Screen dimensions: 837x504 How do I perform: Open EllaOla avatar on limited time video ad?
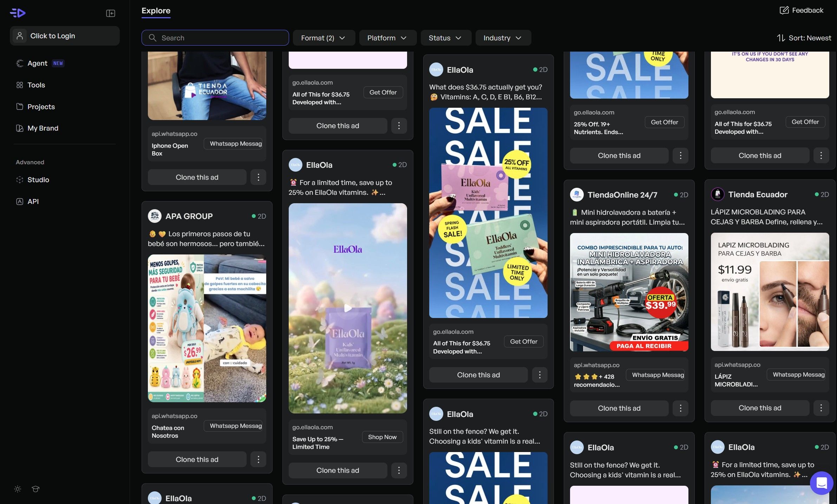click(x=295, y=165)
